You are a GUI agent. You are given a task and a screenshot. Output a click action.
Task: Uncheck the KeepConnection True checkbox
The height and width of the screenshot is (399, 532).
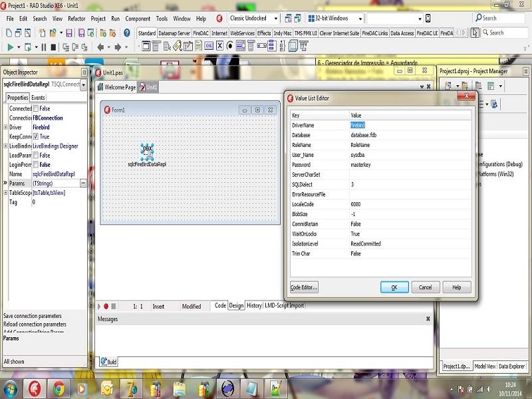(x=36, y=136)
